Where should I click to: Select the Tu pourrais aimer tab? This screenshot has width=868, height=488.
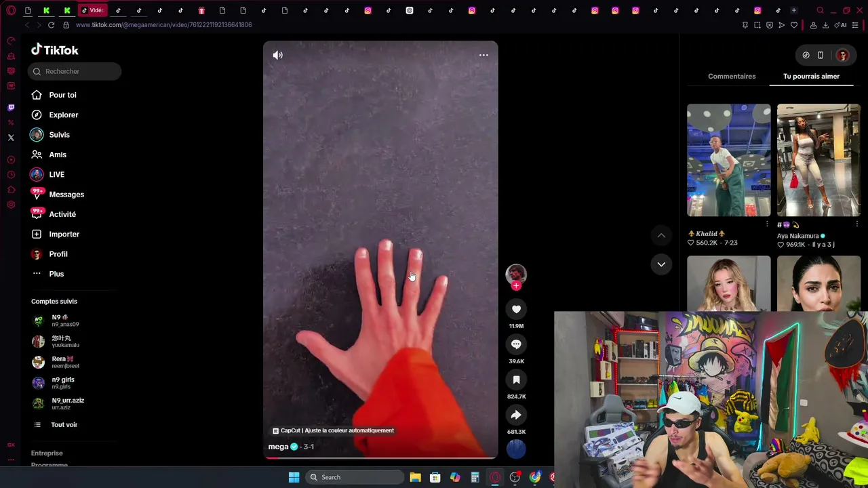click(x=811, y=77)
